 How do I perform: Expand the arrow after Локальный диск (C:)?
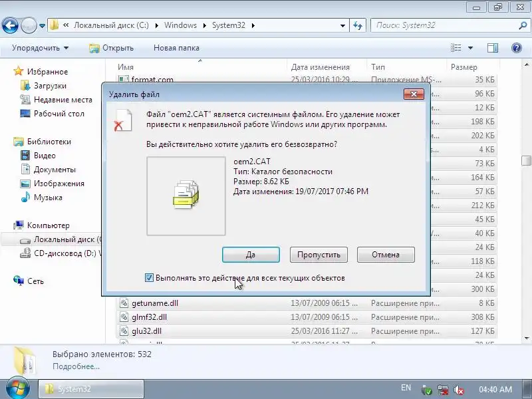(x=157, y=25)
